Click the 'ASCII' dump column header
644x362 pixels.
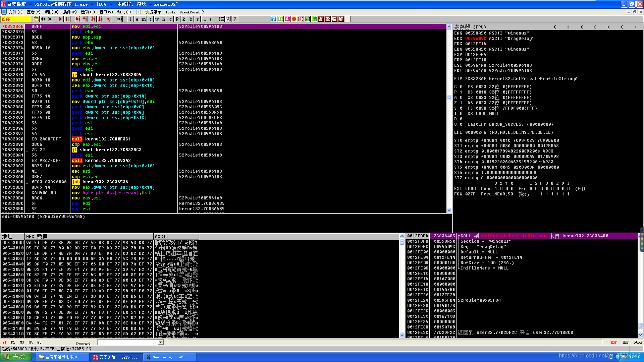click(176, 236)
